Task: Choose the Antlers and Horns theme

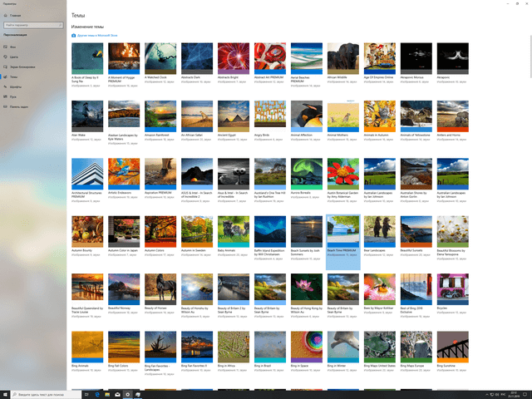Action: pyautogui.click(x=453, y=116)
